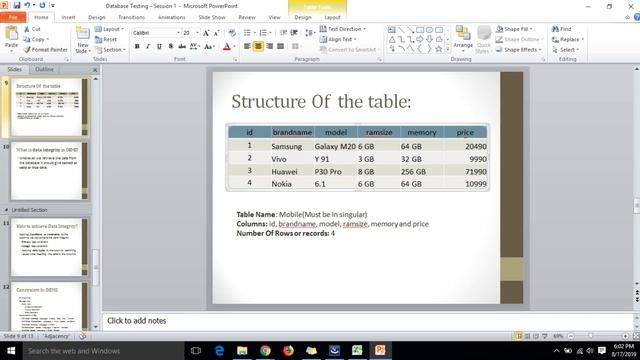The image size is (640, 360).
Task: Toggle Strikethrough formatting
Action: 182,47
